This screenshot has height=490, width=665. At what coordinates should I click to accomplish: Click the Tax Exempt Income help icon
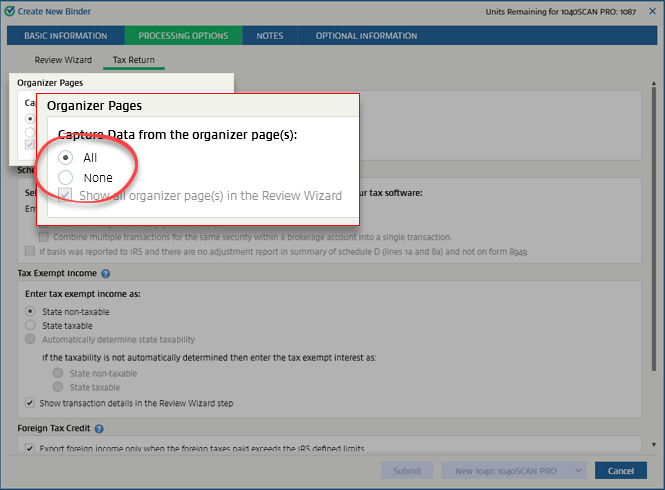coord(105,273)
